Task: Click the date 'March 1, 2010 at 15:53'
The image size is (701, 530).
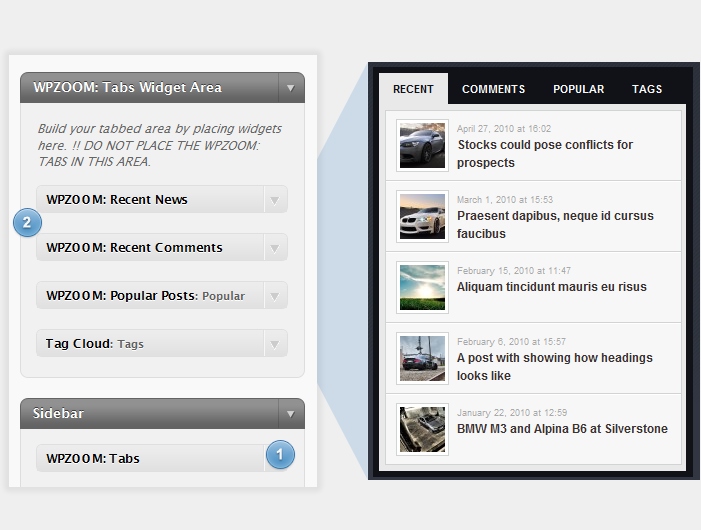Action: tap(505, 200)
